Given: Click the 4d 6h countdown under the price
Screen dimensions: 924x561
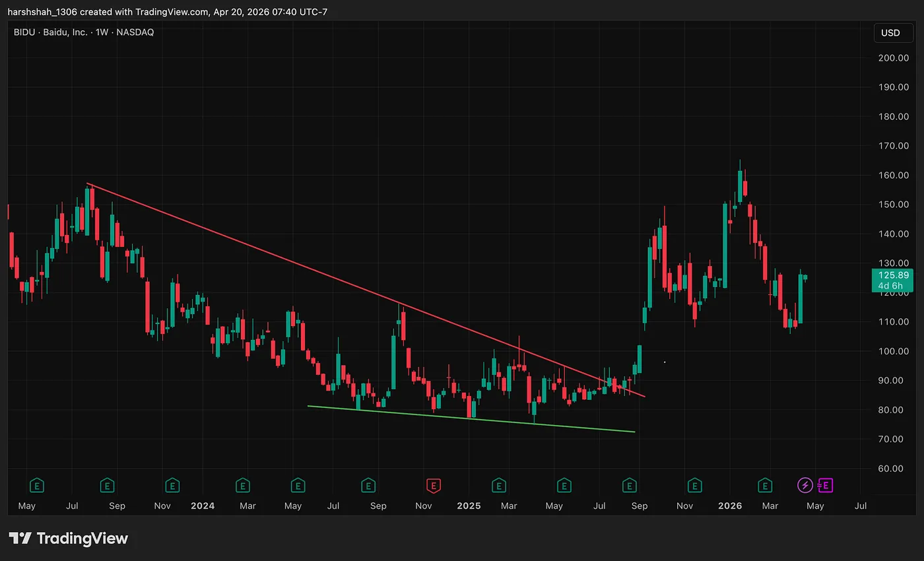Looking at the screenshot, I should [889, 286].
